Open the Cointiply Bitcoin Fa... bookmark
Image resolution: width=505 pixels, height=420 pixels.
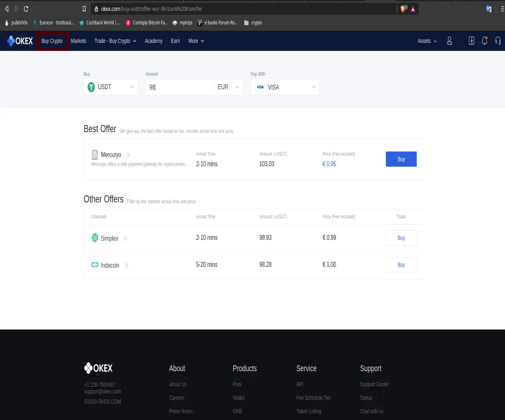(147, 23)
